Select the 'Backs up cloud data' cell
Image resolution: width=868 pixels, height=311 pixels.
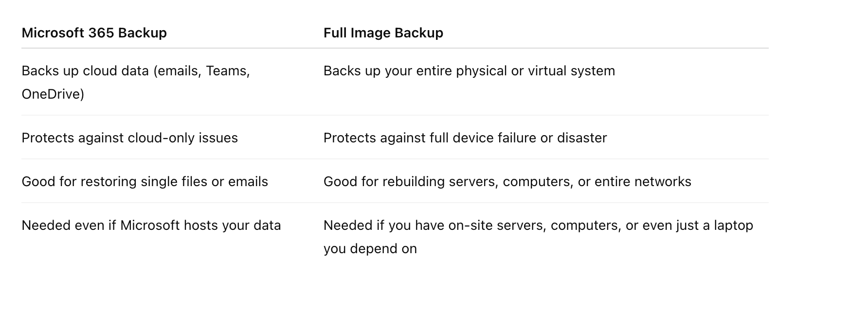point(136,82)
